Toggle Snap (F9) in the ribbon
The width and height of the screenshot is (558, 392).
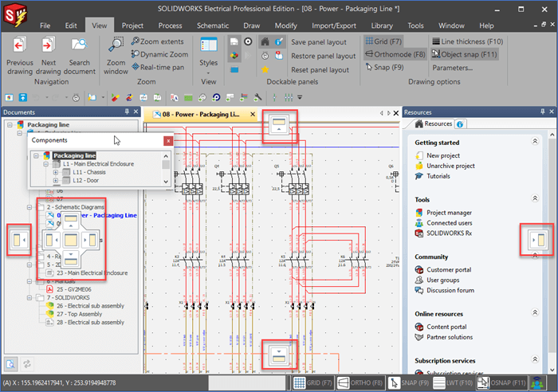click(x=385, y=67)
